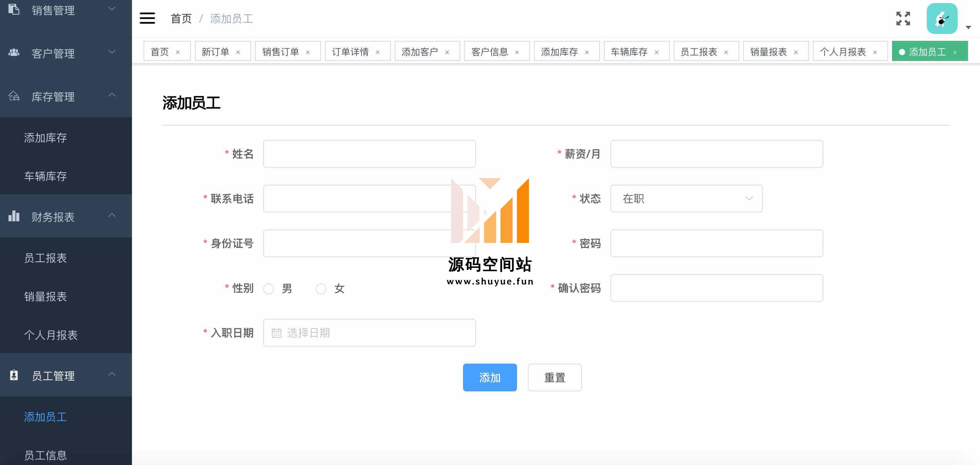Image resolution: width=980 pixels, height=465 pixels.
Task: Open 销量报表 in the sidebar
Action: (66, 297)
